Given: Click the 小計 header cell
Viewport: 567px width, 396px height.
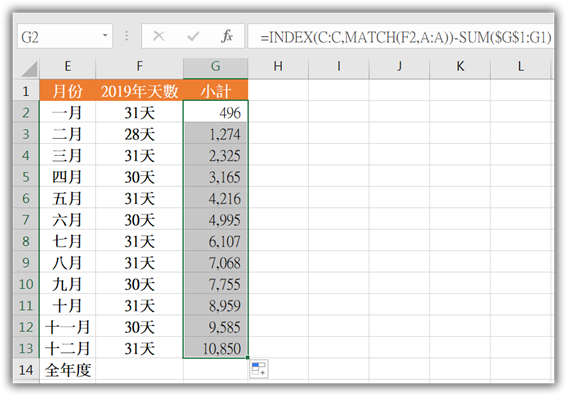Looking at the screenshot, I should click(x=216, y=90).
